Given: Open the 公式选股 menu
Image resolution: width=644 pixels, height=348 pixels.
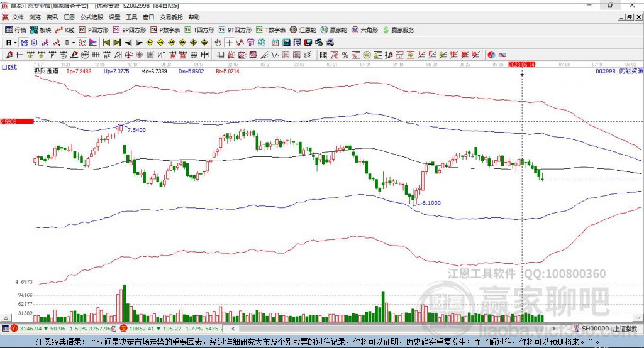Looking at the screenshot, I should tap(92, 17).
